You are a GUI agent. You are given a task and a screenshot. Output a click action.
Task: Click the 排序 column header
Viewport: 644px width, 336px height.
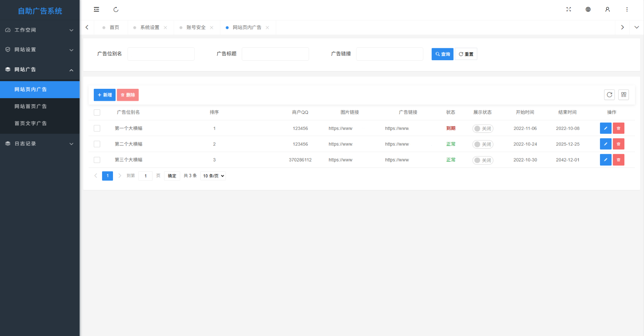pyautogui.click(x=214, y=113)
